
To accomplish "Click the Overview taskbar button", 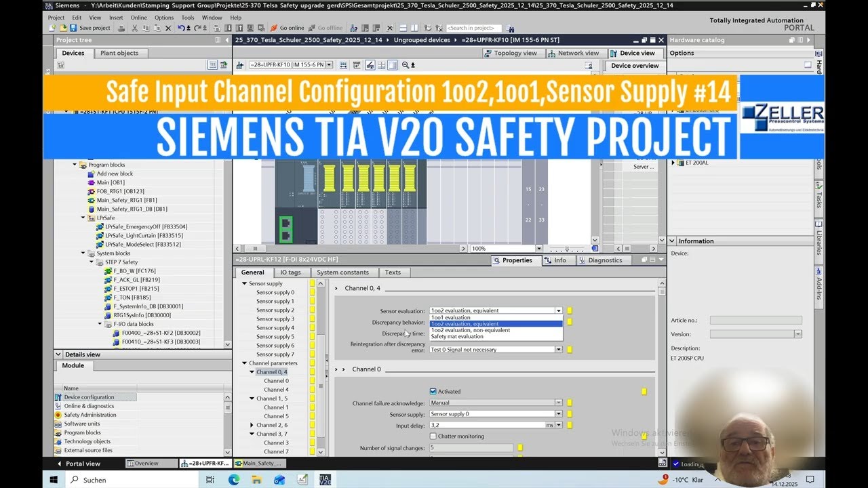I will pyautogui.click(x=151, y=464).
